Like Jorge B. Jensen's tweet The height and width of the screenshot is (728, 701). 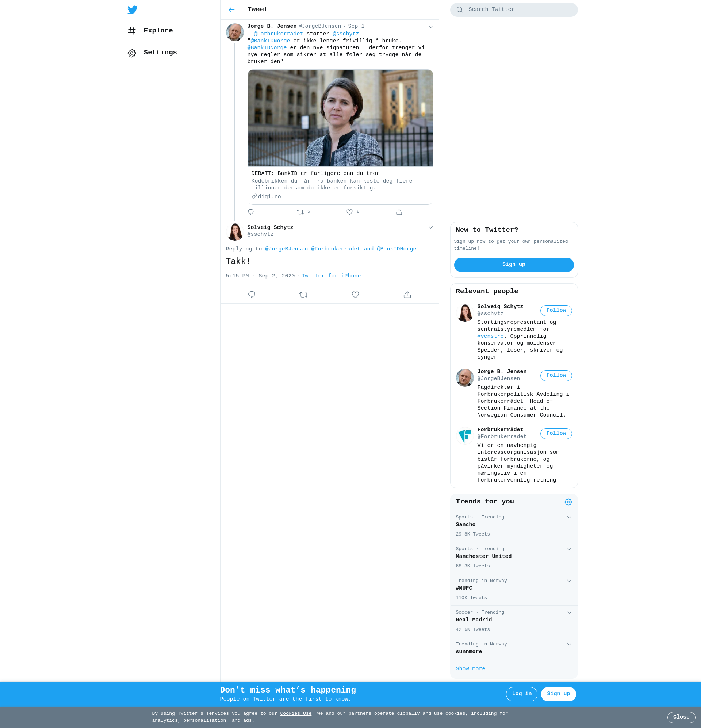pos(349,212)
